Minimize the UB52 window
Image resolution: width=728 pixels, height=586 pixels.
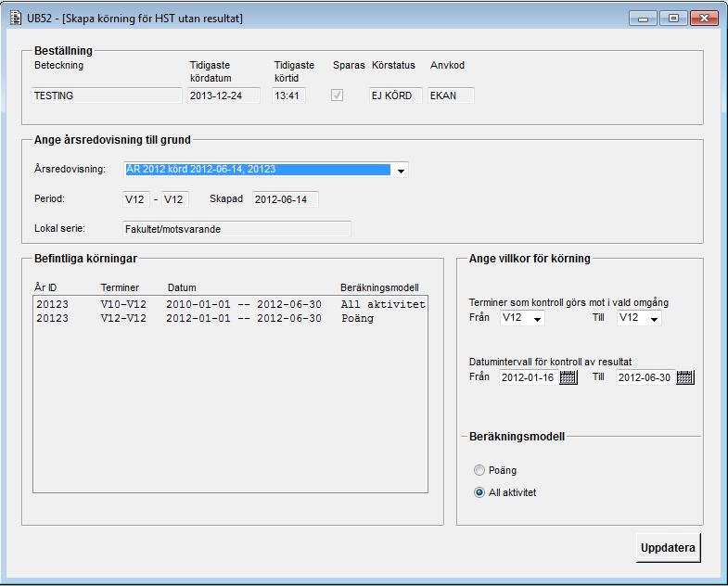click(643, 19)
